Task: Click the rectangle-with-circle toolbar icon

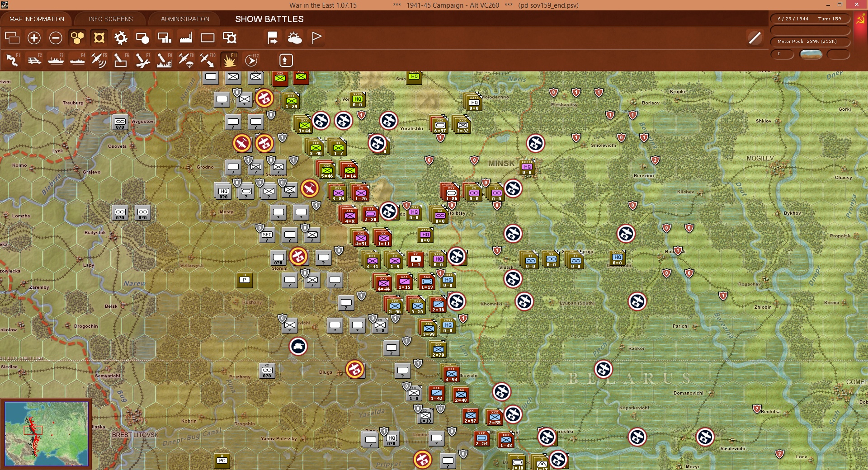Action: [x=142, y=38]
